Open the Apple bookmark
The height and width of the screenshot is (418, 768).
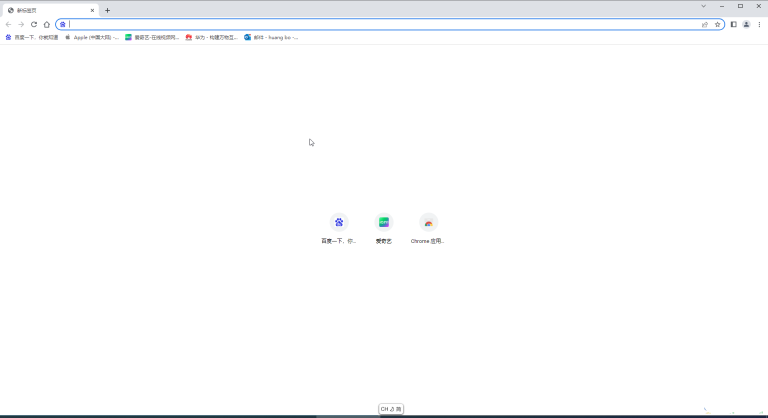[x=92, y=37]
